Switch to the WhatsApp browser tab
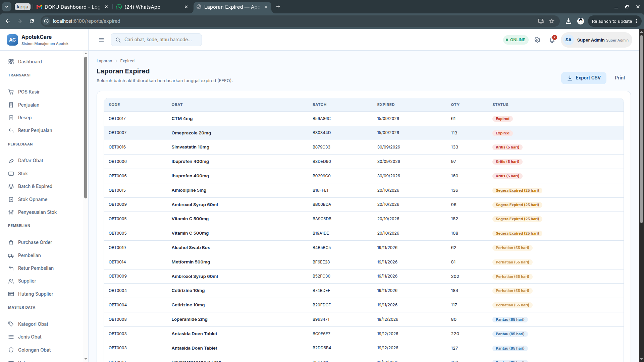644x362 pixels. 152,7
